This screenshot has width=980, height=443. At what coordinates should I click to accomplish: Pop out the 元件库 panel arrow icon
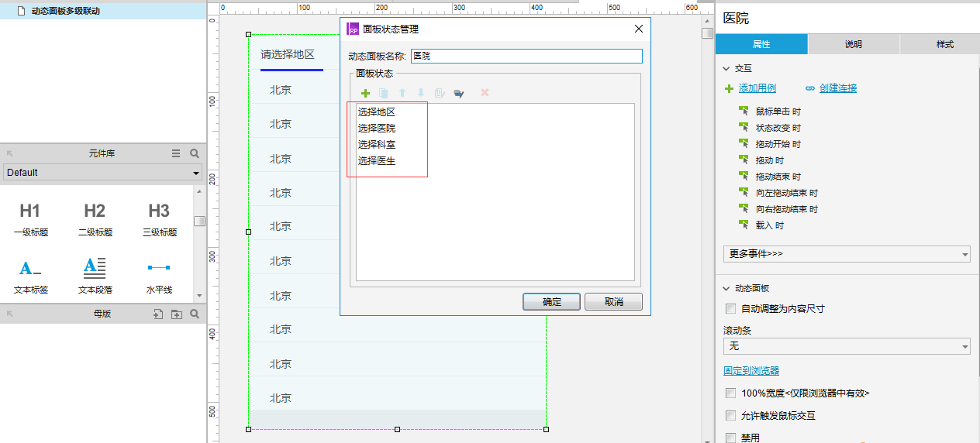(x=10, y=153)
